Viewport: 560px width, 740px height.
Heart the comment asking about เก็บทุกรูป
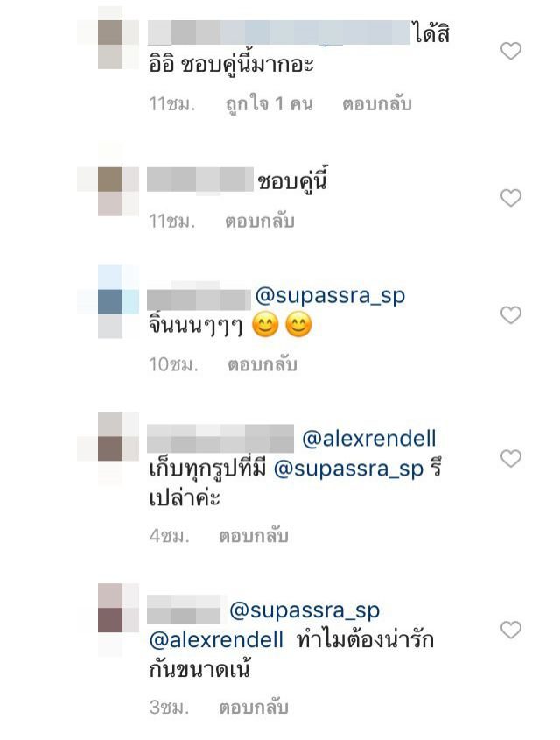click(x=510, y=458)
